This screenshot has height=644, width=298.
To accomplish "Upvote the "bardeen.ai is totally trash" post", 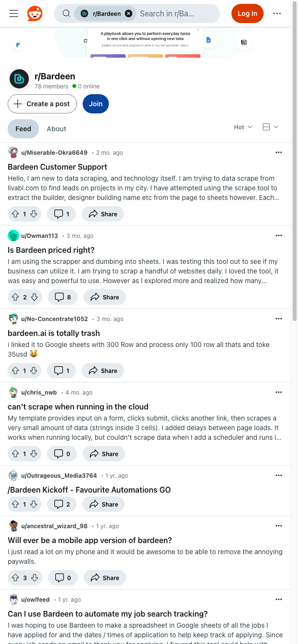I will 15,371.
